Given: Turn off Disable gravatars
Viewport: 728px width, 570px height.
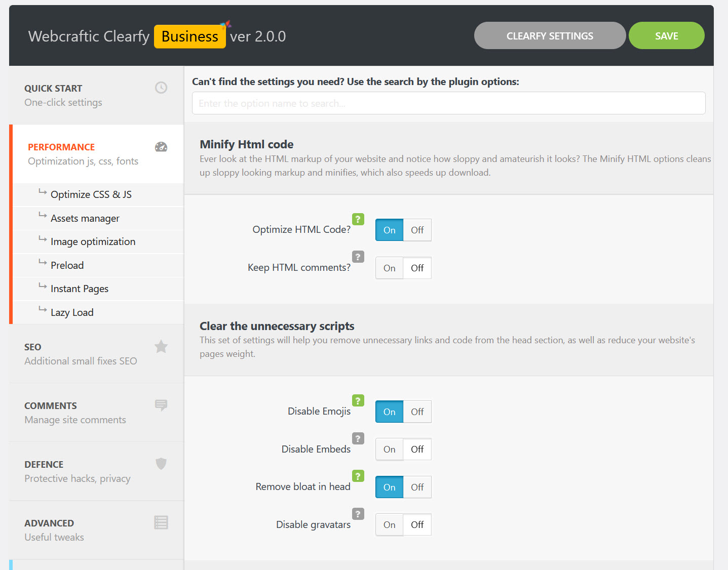Looking at the screenshot, I should [417, 524].
